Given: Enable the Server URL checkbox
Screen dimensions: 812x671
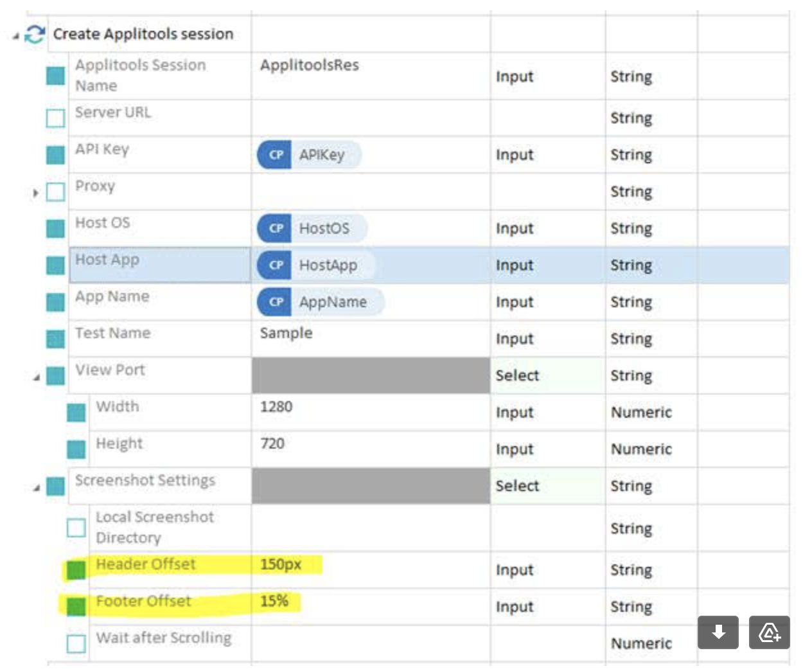Looking at the screenshot, I should pyautogui.click(x=56, y=118).
